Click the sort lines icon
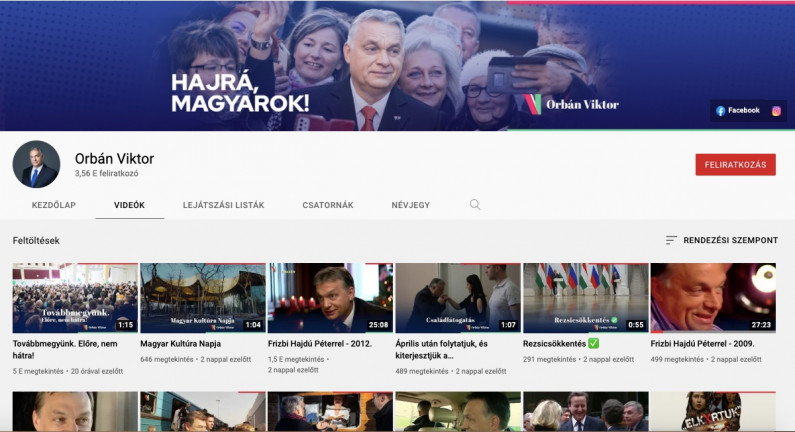Image resolution: width=795 pixels, height=432 pixels. tap(671, 241)
